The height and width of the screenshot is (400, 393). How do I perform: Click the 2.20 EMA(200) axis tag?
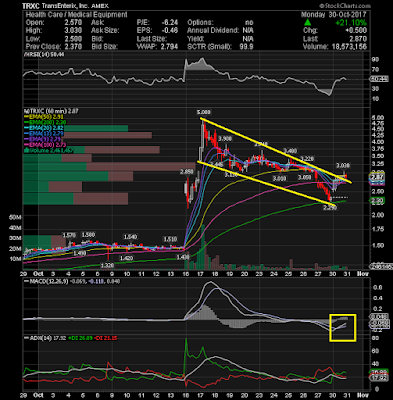378,201
